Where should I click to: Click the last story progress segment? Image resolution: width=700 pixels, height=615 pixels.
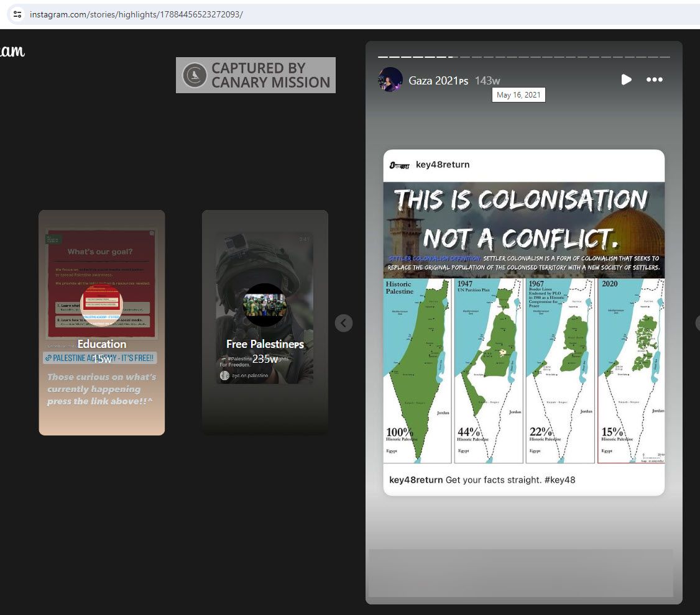tap(665, 57)
